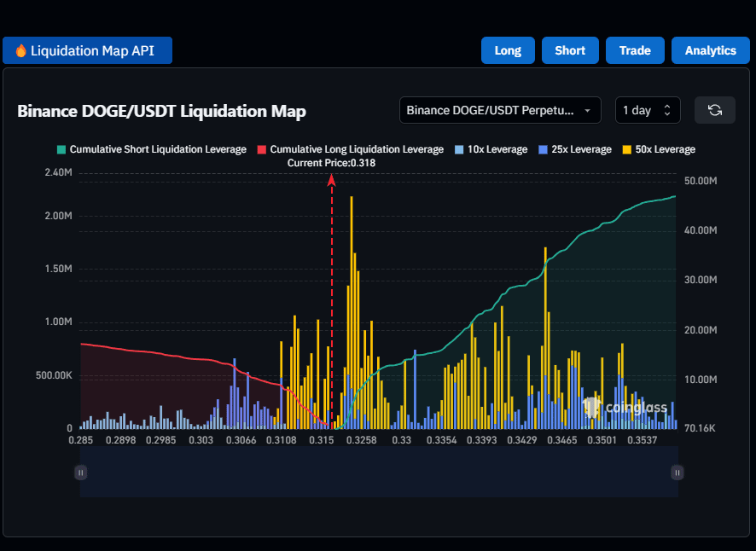Screen dimensions: 756x551
Task: Click the data zoom range bar below chart
Action: 379,472
